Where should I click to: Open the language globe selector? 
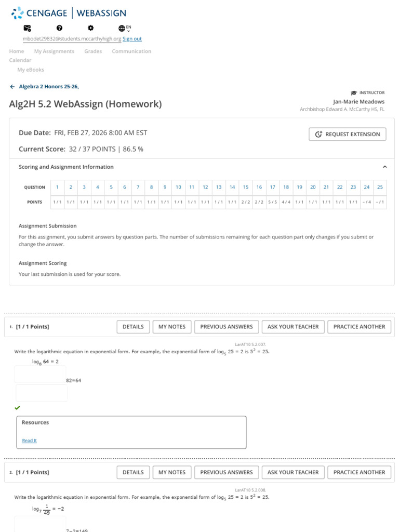click(125, 28)
